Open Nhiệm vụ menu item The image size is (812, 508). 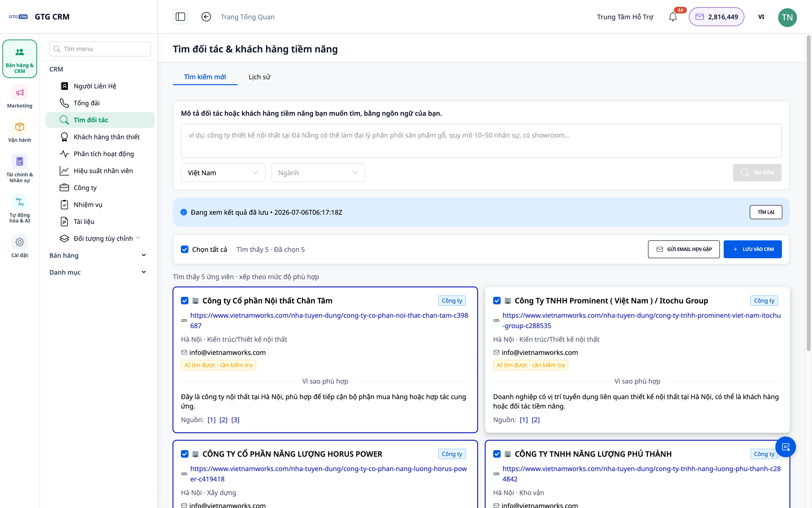[100, 204]
